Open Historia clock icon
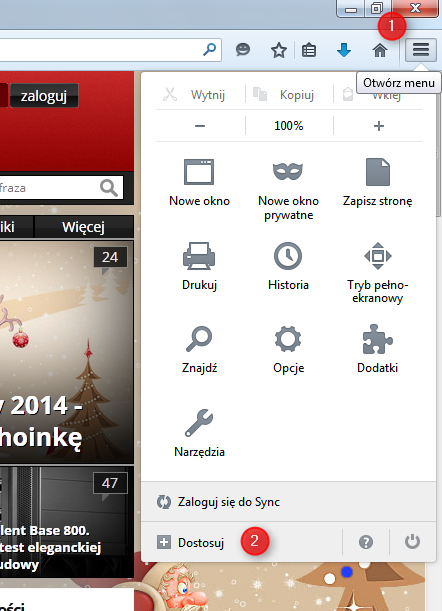 point(288,256)
